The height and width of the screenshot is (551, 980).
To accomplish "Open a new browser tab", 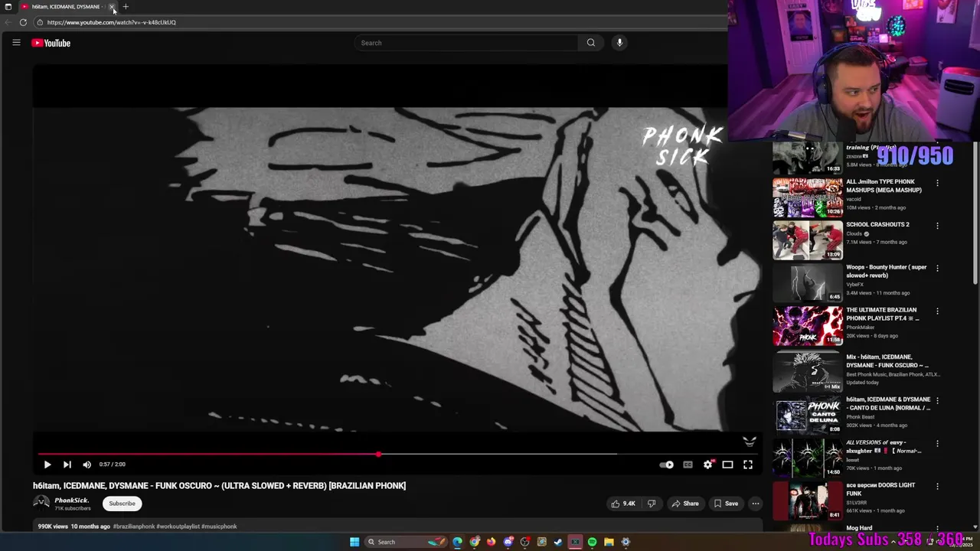I will coord(126,7).
